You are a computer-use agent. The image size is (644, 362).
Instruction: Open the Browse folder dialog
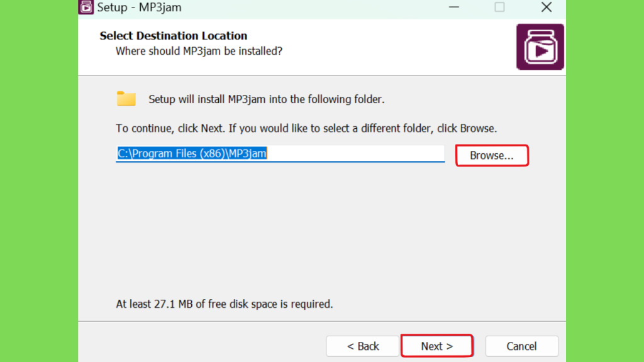tap(492, 156)
